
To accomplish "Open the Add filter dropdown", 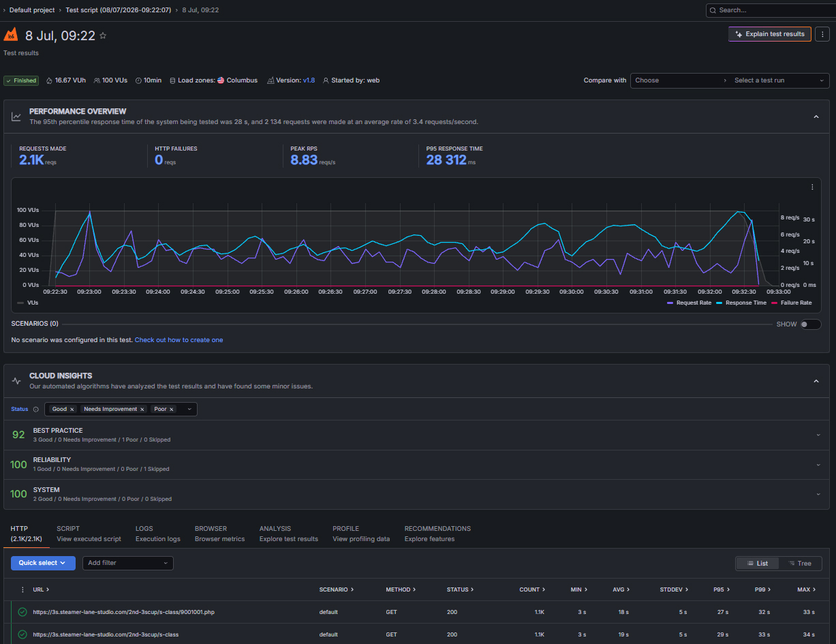I will pyautogui.click(x=128, y=563).
